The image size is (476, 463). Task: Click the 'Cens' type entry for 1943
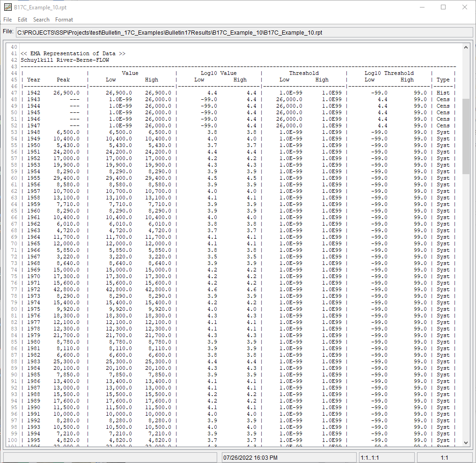[443, 100]
